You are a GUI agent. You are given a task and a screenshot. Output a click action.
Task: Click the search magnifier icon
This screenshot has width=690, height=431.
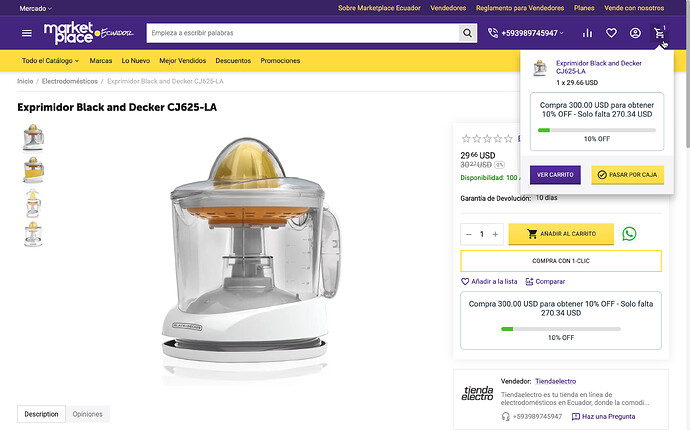[x=468, y=33]
